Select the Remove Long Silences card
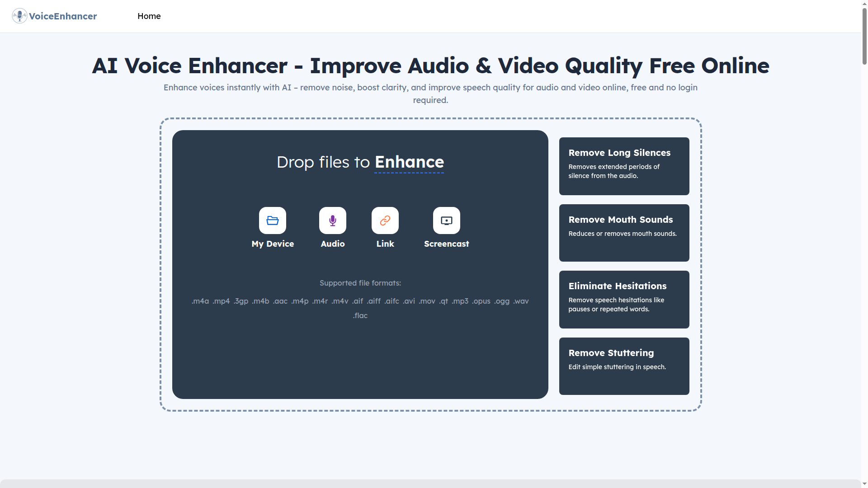The width and height of the screenshot is (868, 488). 624,166
